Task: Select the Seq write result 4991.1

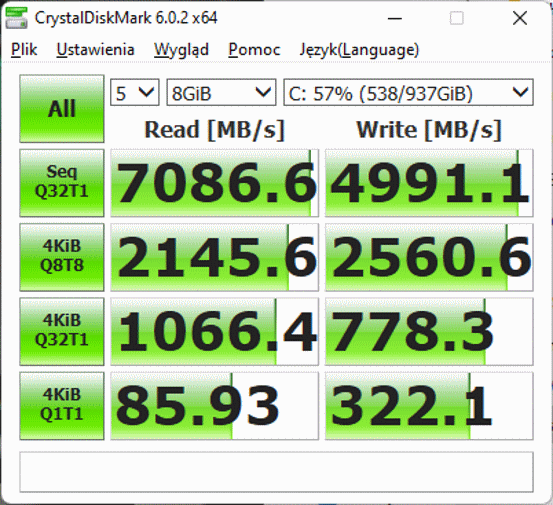Action: click(429, 183)
